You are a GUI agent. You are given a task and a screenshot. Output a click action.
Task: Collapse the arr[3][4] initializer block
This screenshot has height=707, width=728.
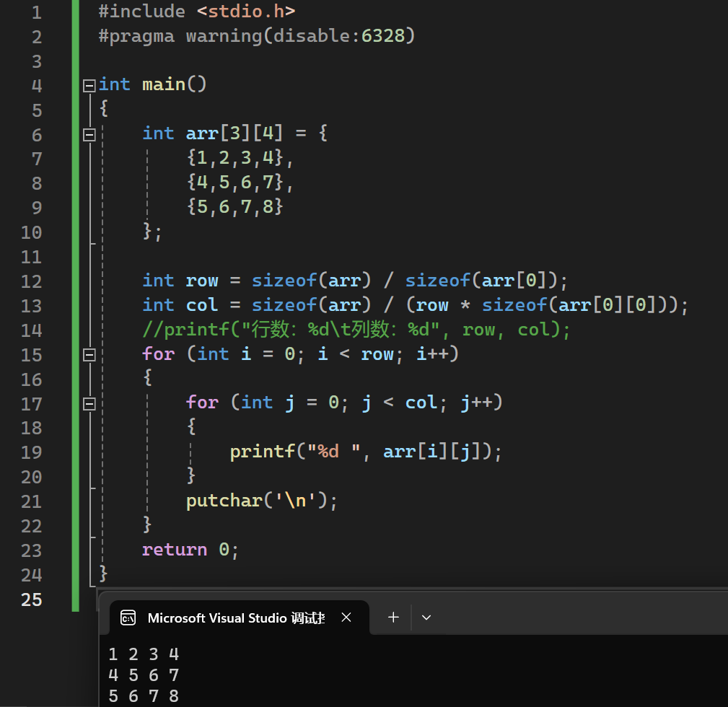(x=89, y=134)
